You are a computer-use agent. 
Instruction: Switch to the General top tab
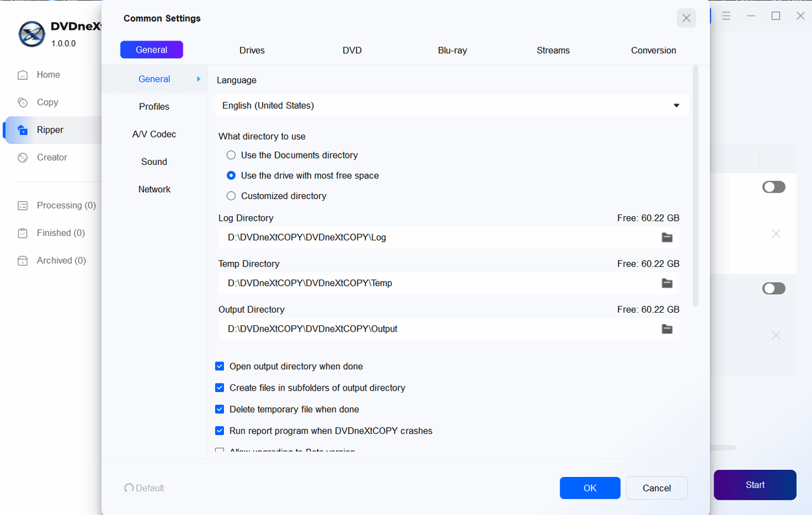[152, 49]
